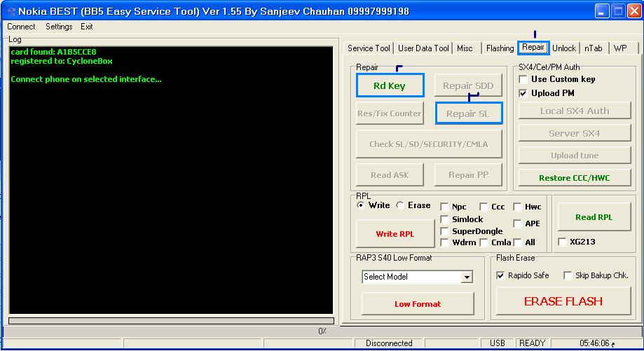Click the Disconnected status bar entry
Screen dimensions: 644x351
pos(389,343)
